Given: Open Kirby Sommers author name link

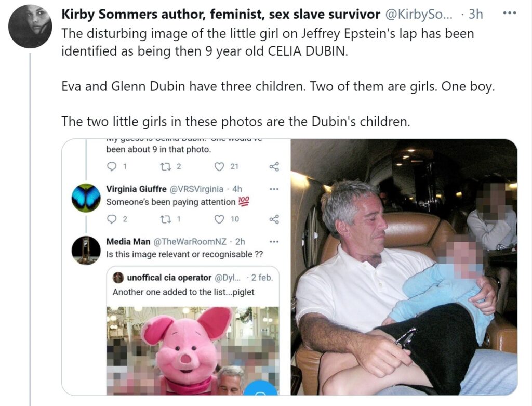Looking at the screenshot, I should 220,14.
